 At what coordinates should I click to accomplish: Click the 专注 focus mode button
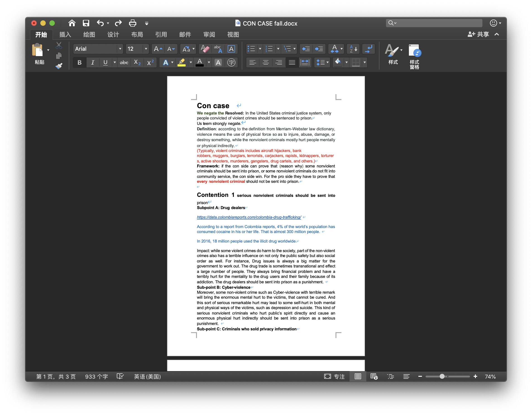(334, 377)
